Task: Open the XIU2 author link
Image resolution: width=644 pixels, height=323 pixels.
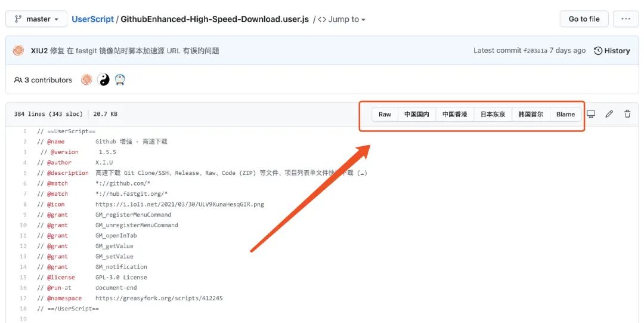Action: pyautogui.click(x=39, y=51)
